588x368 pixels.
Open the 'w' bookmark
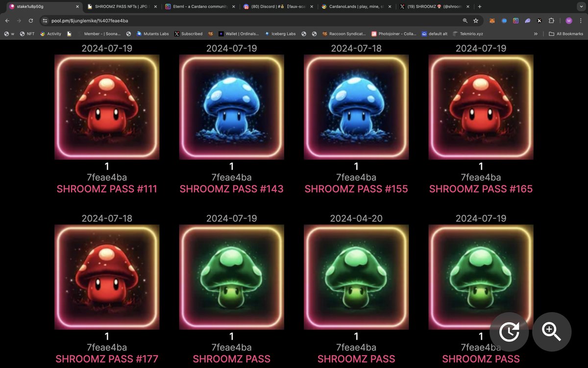(9, 34)
